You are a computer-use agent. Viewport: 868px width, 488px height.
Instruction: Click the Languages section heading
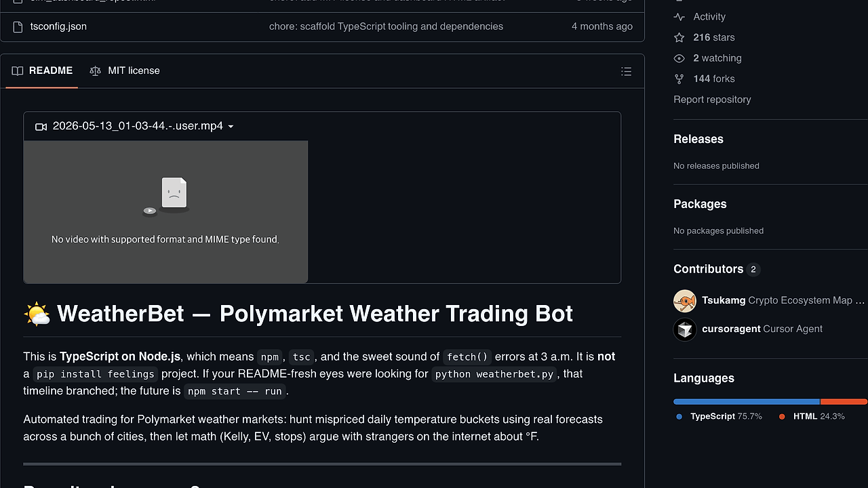(x=704, y=378)
